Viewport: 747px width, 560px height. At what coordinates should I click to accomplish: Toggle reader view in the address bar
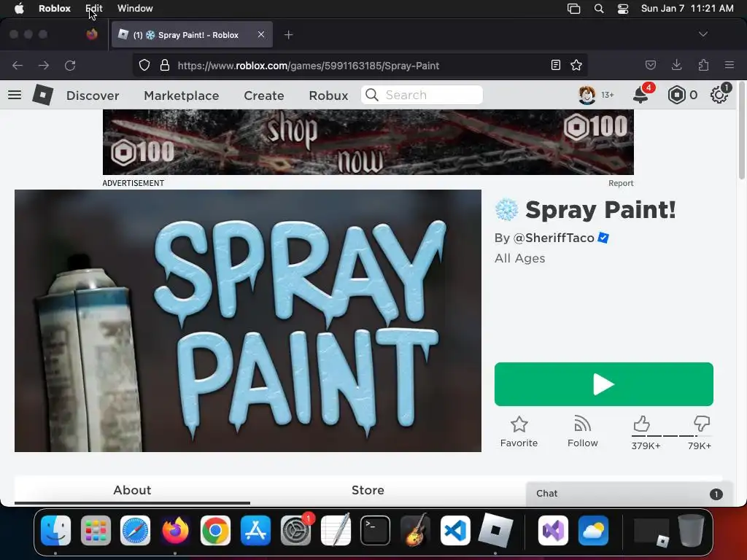[555, 65]
